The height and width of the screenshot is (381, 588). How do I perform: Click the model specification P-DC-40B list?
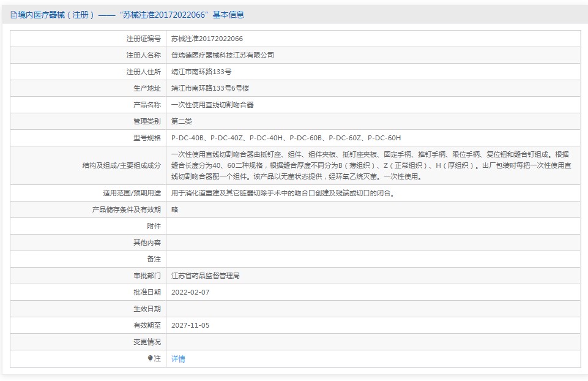click(x=286, y=138)
